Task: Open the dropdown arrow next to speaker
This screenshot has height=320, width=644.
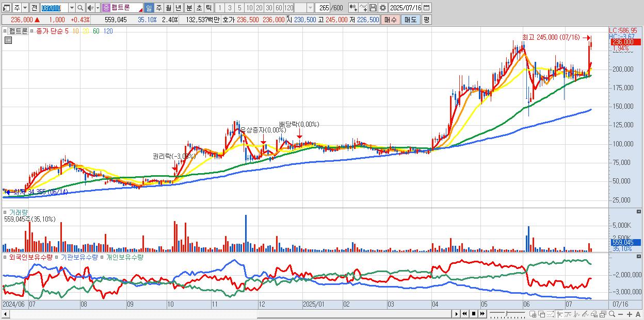Action: (x=98, y=8)
